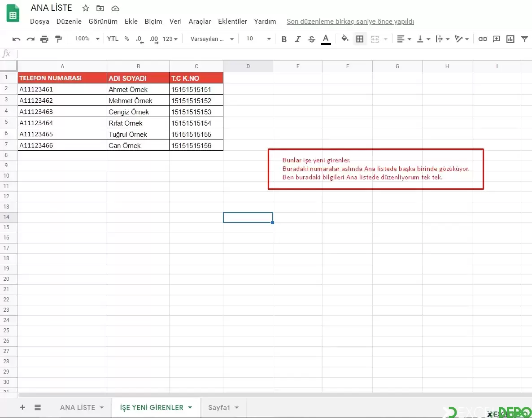
Task: Add a new sheet
Action: pyautogui.click(x=22, y=407)
